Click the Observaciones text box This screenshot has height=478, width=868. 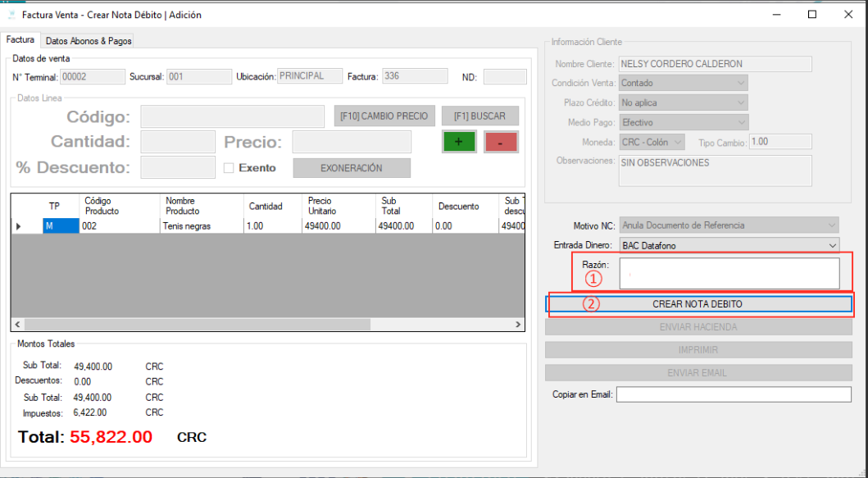(716, 171)
